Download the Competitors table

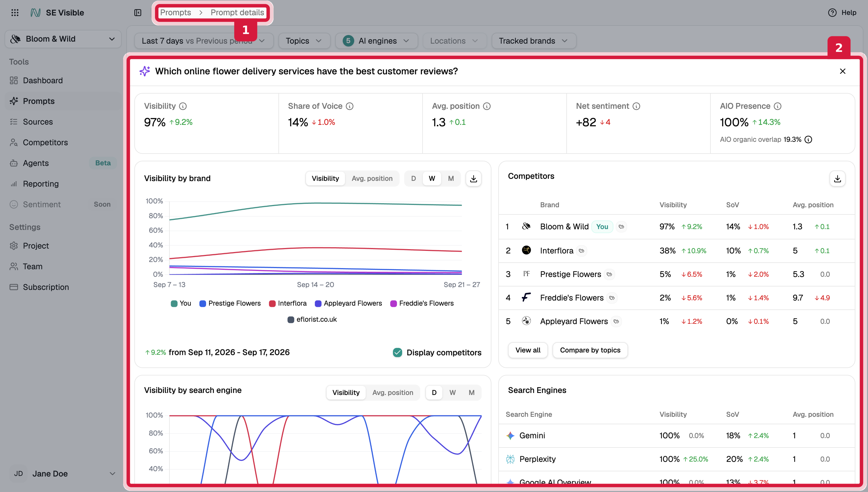(837, 179)
